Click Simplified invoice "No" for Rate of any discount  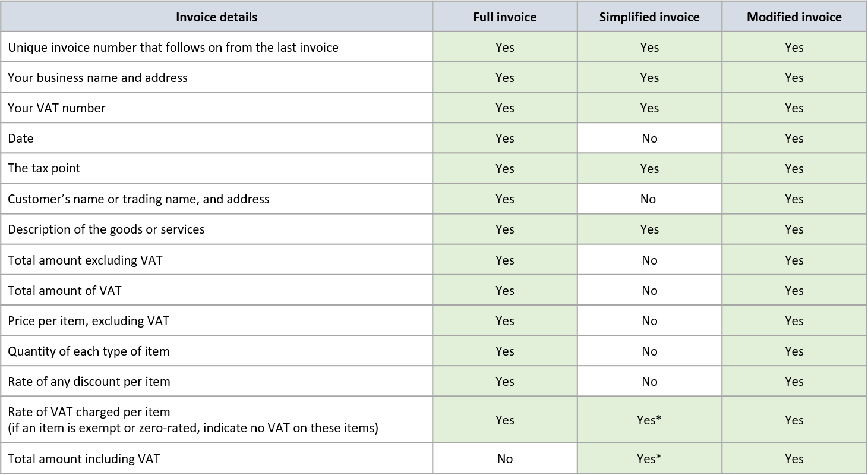coord(649,382)
